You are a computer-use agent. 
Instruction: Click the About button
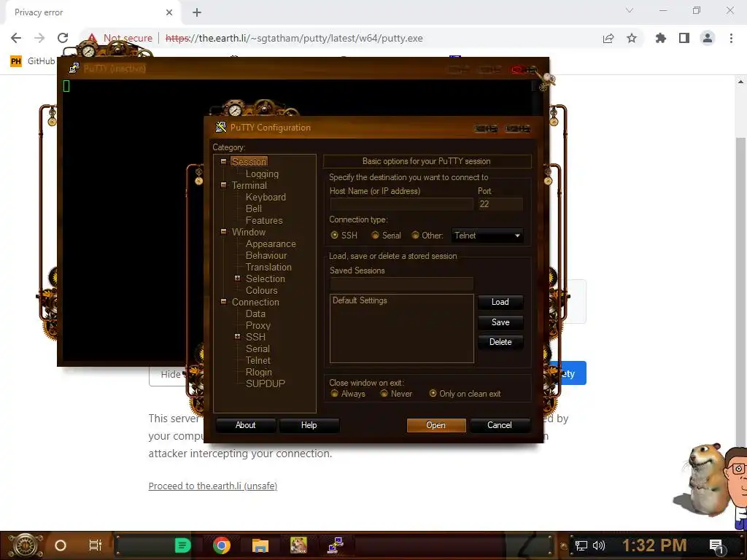click(245, 425)
